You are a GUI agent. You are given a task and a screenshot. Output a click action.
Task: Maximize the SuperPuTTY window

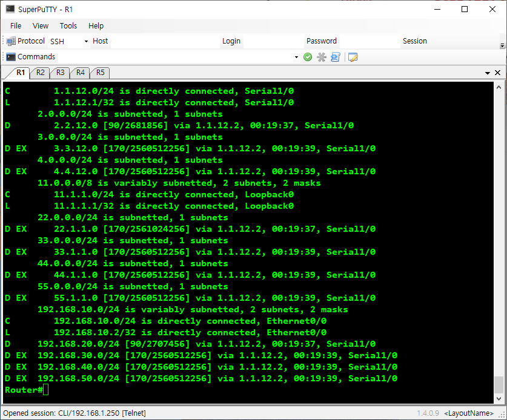(465, 9)
